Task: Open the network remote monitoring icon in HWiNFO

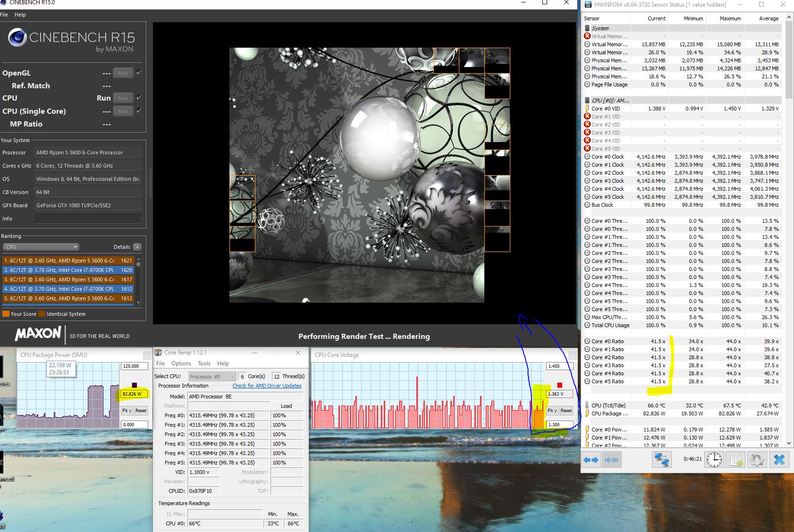Action: [662, 459]
